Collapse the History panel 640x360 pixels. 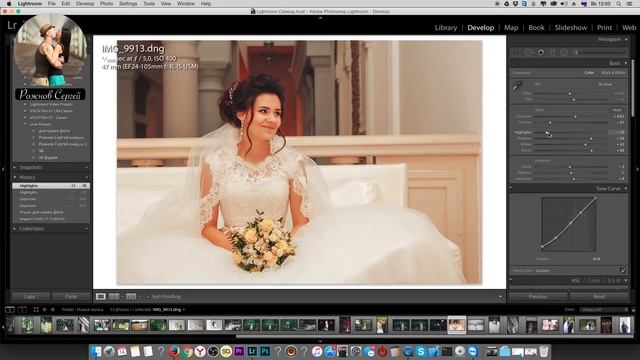15,178
